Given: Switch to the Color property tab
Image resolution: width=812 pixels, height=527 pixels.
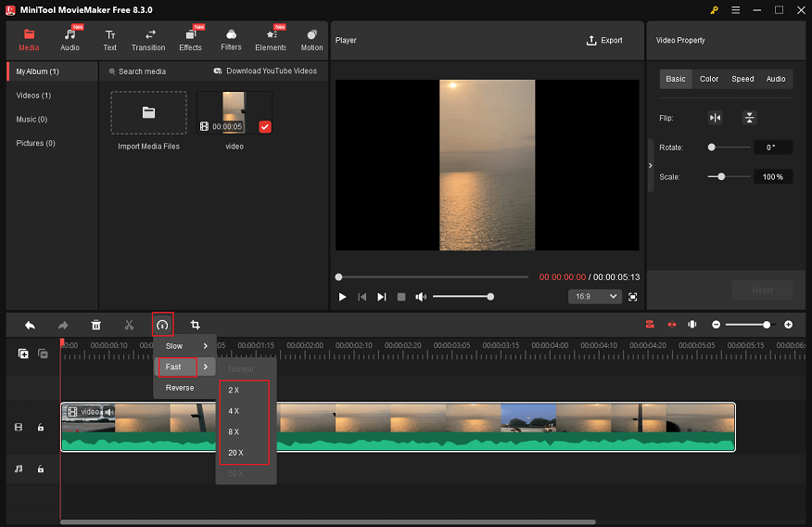Looking at the screenshot, I should click(709, 79).
